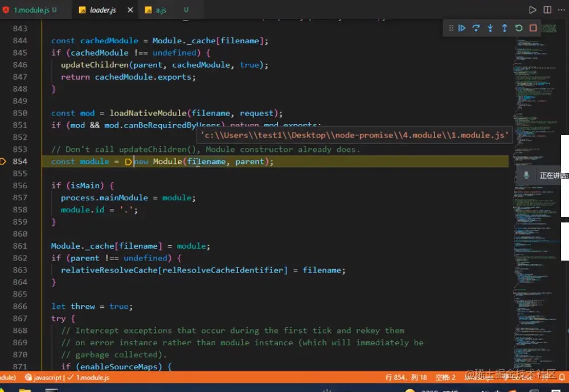The image size is (569, 392).
Task: Click the '1.module.js' status bar item
Action: tap(88, 378)
